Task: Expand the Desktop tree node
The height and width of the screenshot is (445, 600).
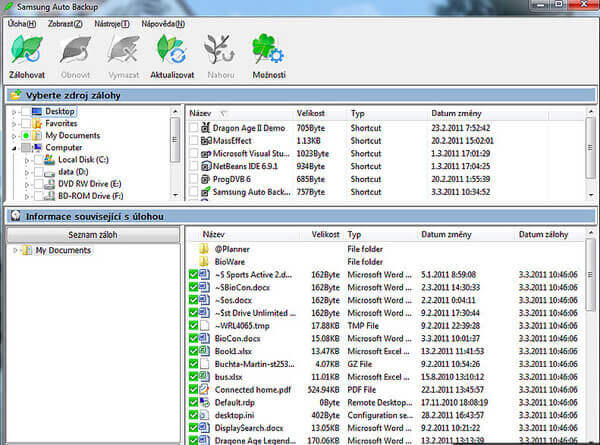Action: point(14,112)
